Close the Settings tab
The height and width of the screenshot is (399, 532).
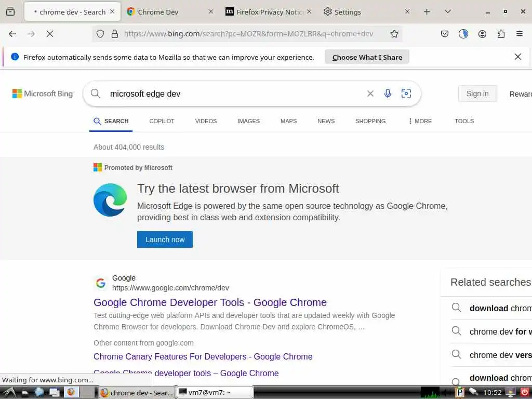point(407,11)
